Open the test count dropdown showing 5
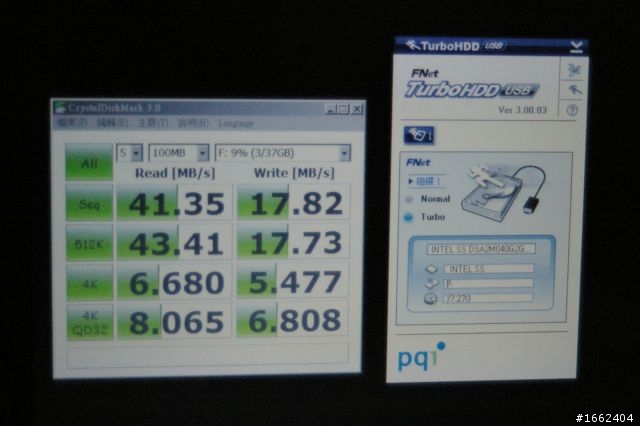Screen dimensions: 640x426 click(x=129, y=153)
